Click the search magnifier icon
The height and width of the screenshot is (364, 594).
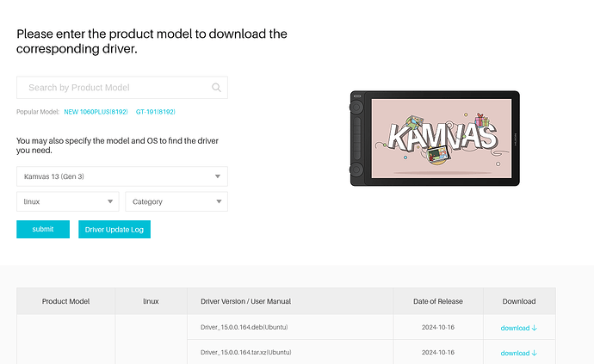click(x=216, y=88)
